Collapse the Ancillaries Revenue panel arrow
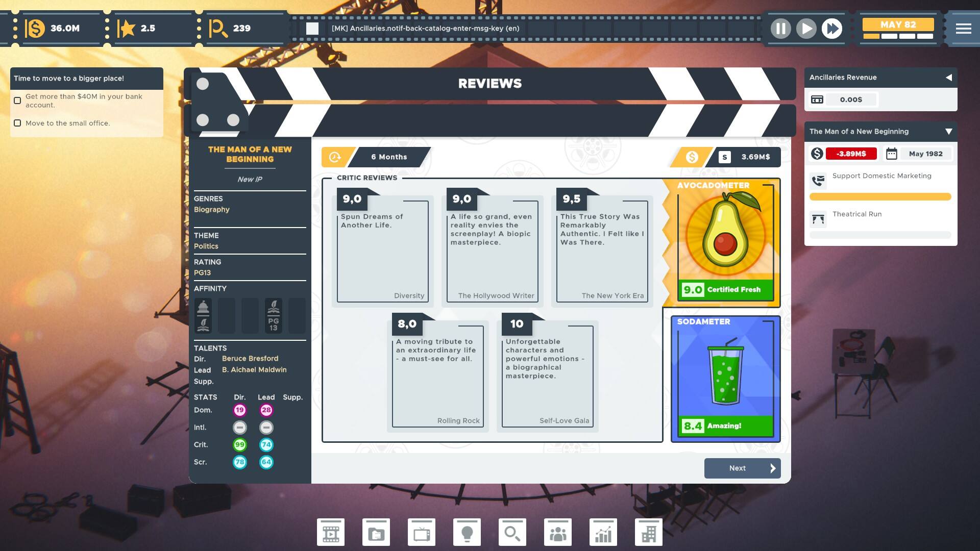Image resolution: width=980 pixels, height=551 pixels. (x=948, y=78)
